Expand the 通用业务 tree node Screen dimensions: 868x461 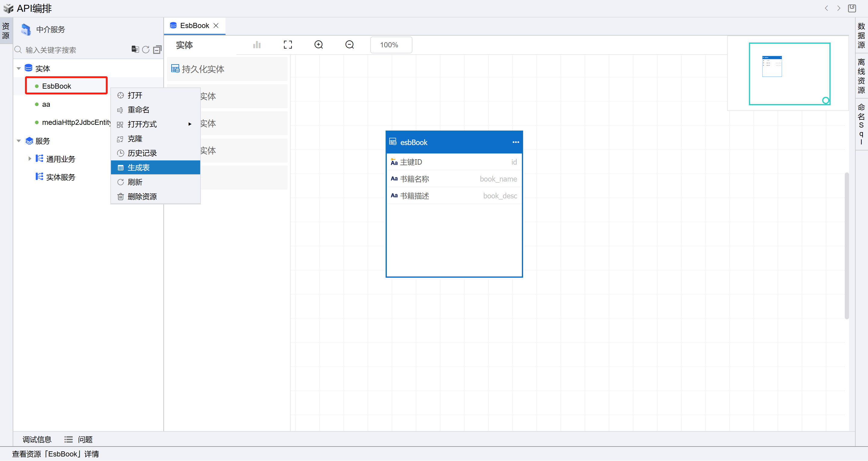30,159
